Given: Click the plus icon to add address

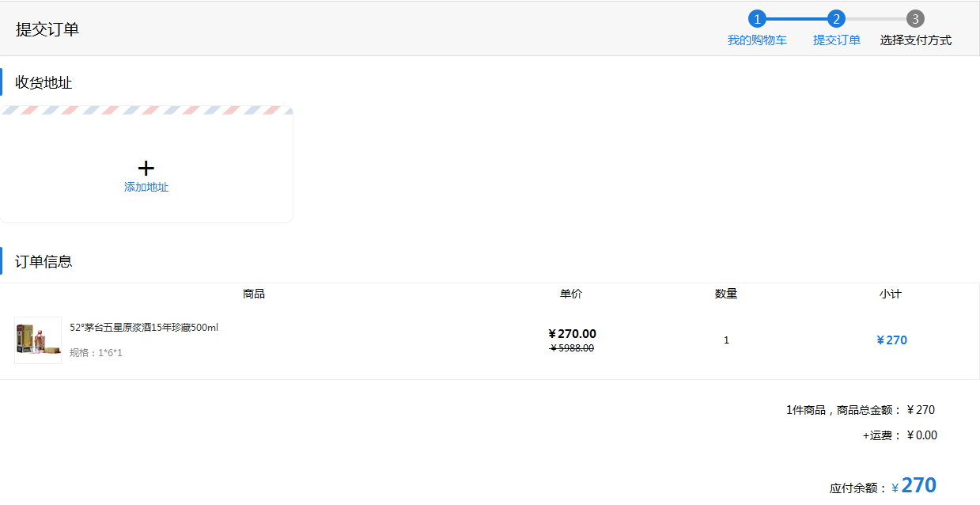Looking at the screenshot, I should tap(146, 168).
